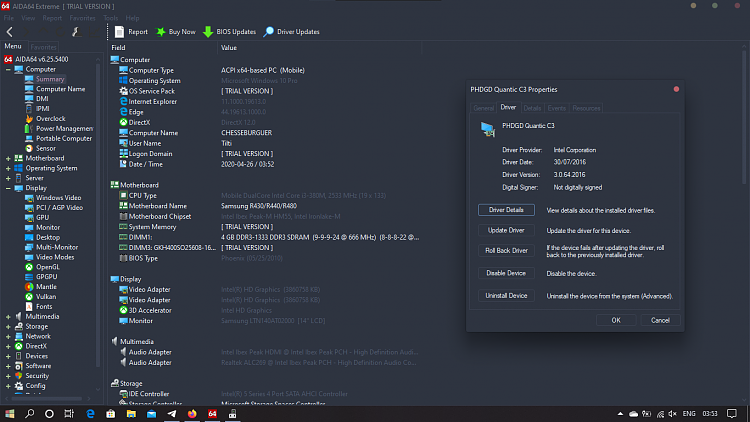Click OK in the Properties dialog
750x422 pixels.
coord(616,320)
